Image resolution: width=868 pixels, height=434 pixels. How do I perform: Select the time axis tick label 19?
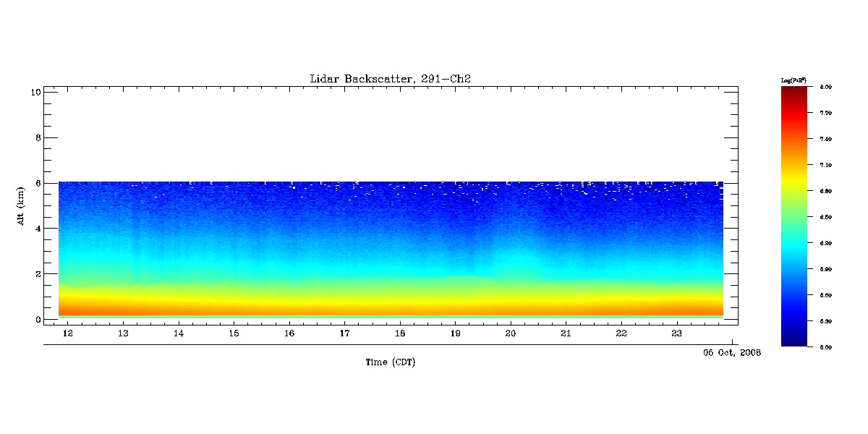456,333
